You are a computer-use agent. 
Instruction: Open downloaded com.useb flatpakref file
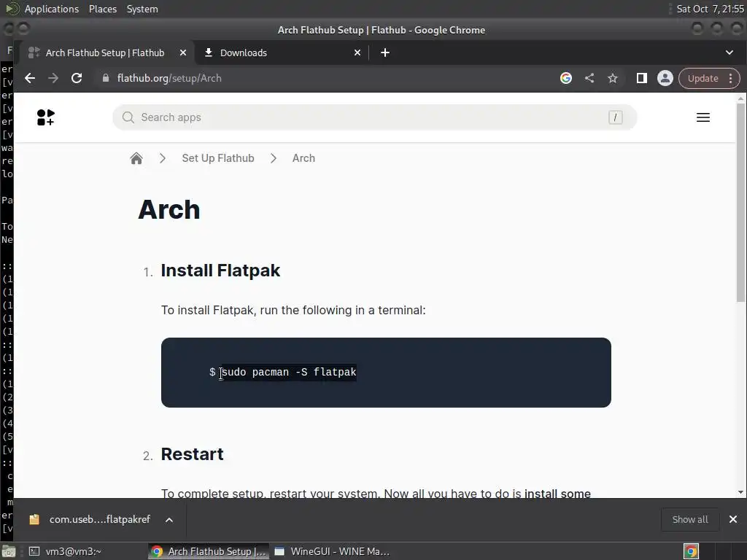[x=90, y=519]
